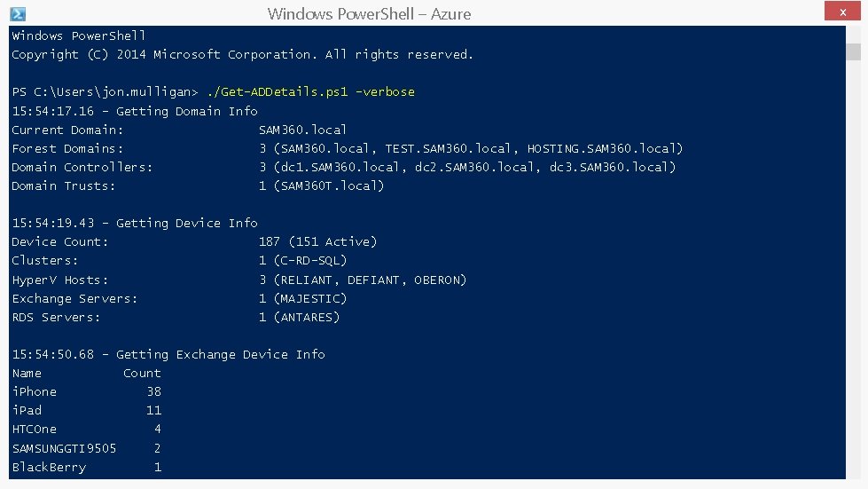The width and height of the screenshot is (868, 489).
Task: Click the Windows PowerShell – Azure title text
Action: pos(369,14)
